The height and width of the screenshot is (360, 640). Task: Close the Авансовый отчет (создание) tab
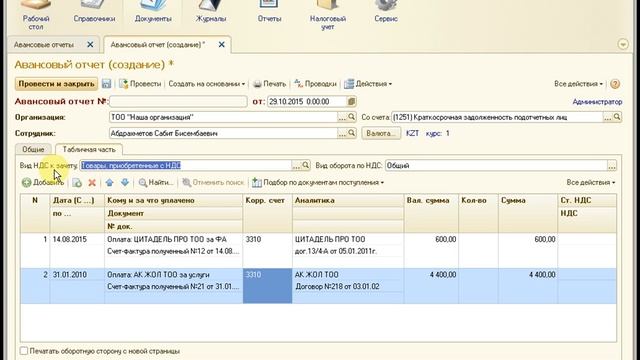(x=222, y=44)
